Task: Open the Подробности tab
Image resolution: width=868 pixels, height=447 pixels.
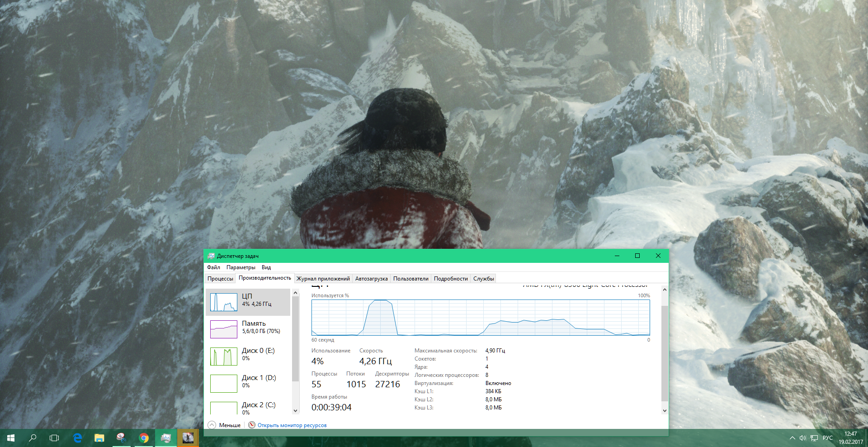Action: coord(451,279)
